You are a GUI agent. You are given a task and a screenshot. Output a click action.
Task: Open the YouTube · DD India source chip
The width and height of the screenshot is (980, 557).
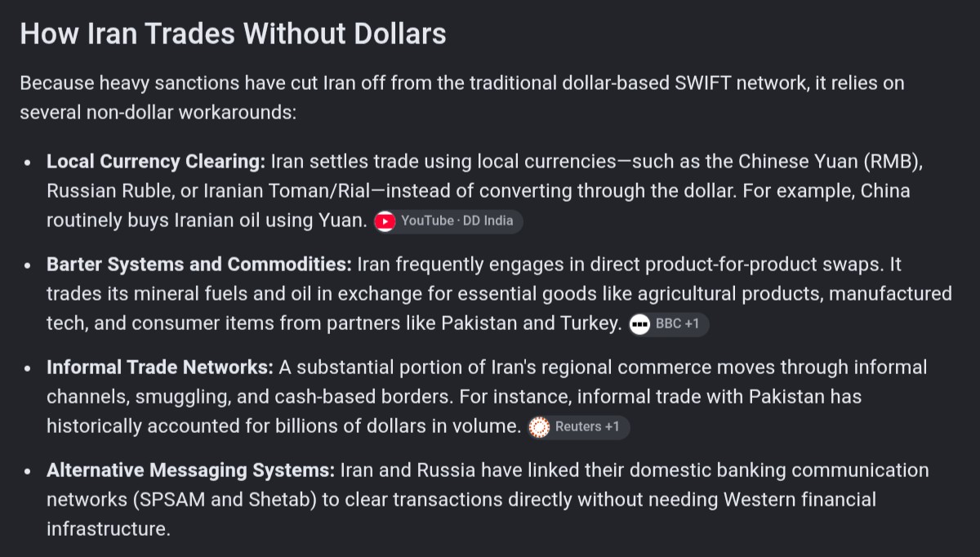[448, 221]
